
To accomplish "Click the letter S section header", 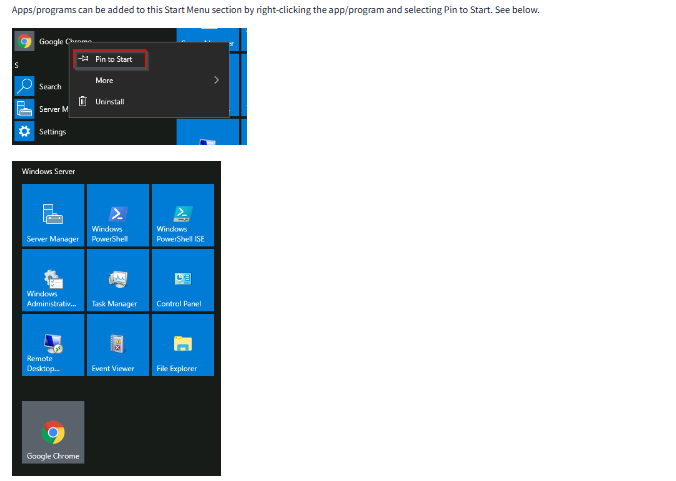I will click(x=17, y=65).
